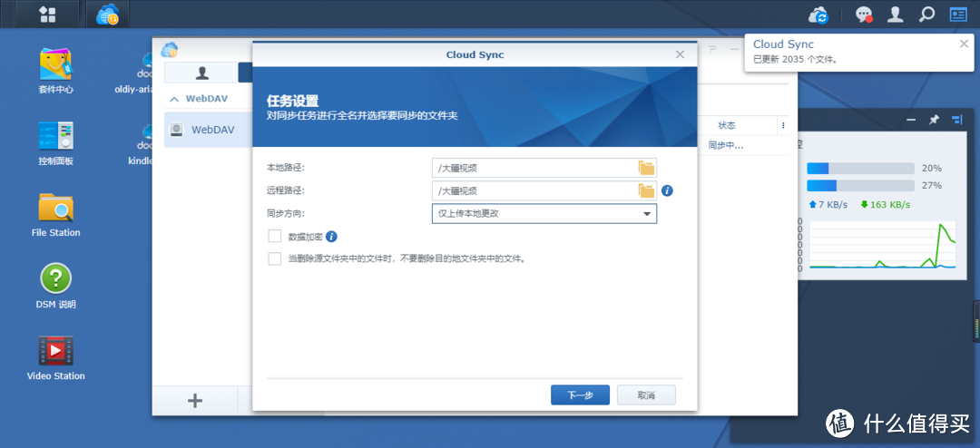Select the Cloud Sync taskbar icon

pos(107,15)
